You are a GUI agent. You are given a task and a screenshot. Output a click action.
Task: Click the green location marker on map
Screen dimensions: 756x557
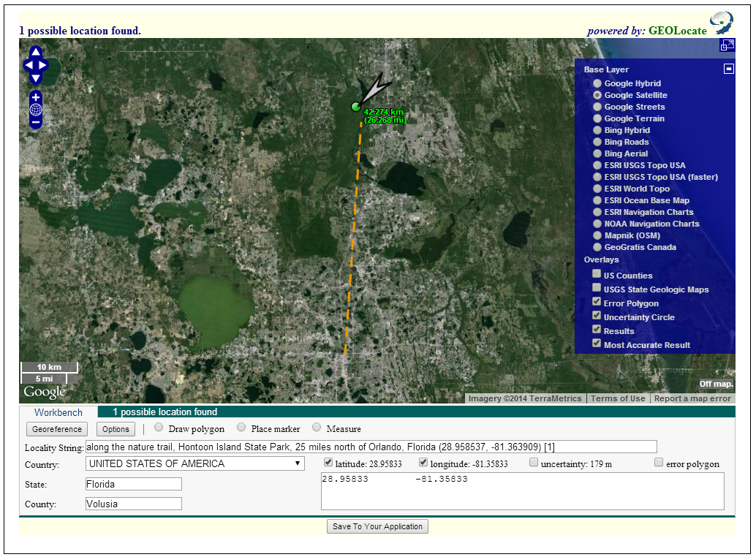coord(356,107)
